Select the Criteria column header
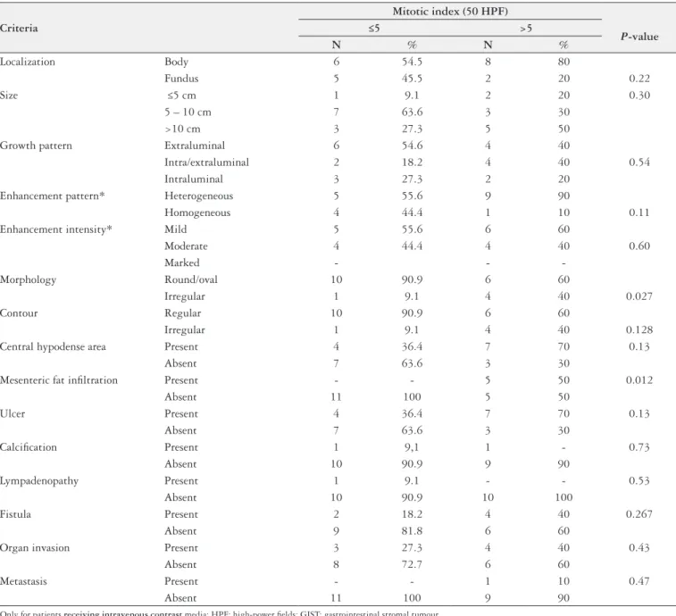 point(19,28)
